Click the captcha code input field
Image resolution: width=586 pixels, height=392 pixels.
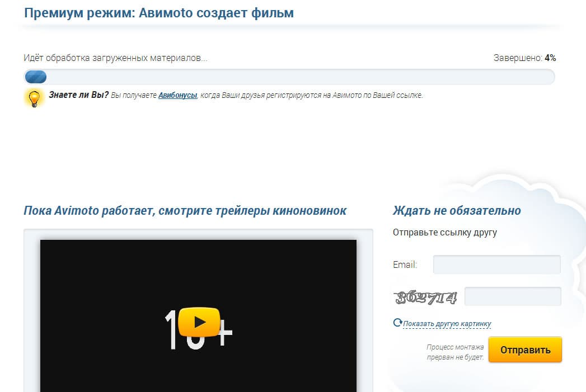513,296
